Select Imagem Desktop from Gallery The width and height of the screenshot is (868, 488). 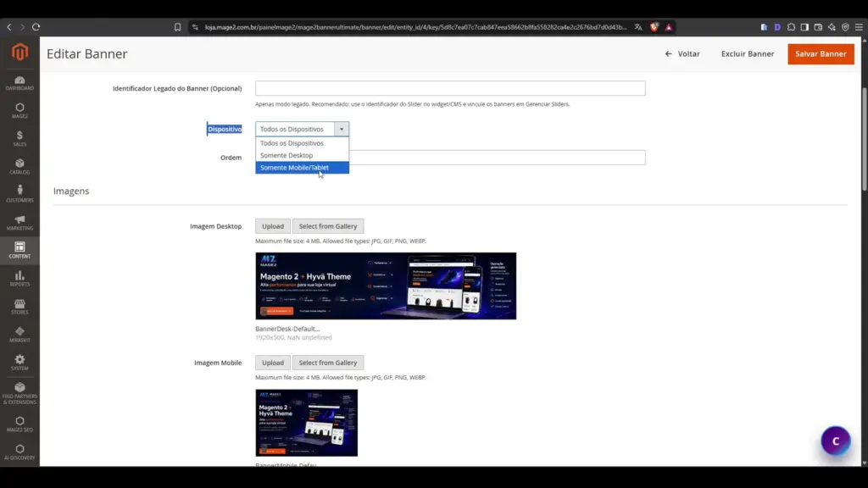pyautogui.click(x=328, y=225)
